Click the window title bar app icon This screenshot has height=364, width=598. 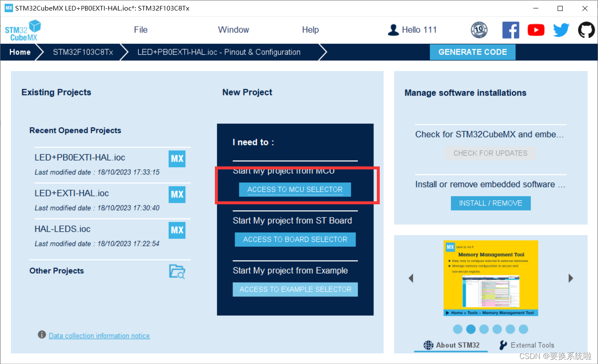(x=8, y=8)
